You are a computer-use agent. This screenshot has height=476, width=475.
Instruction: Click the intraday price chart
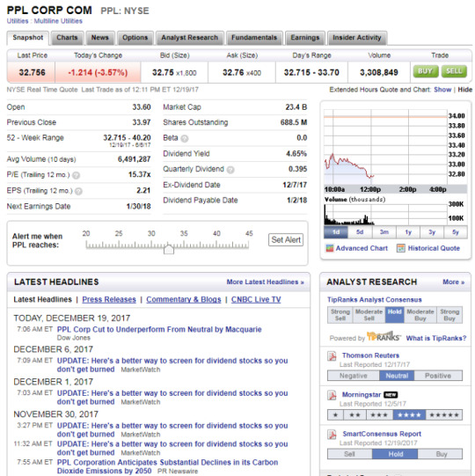click(385, 147)
